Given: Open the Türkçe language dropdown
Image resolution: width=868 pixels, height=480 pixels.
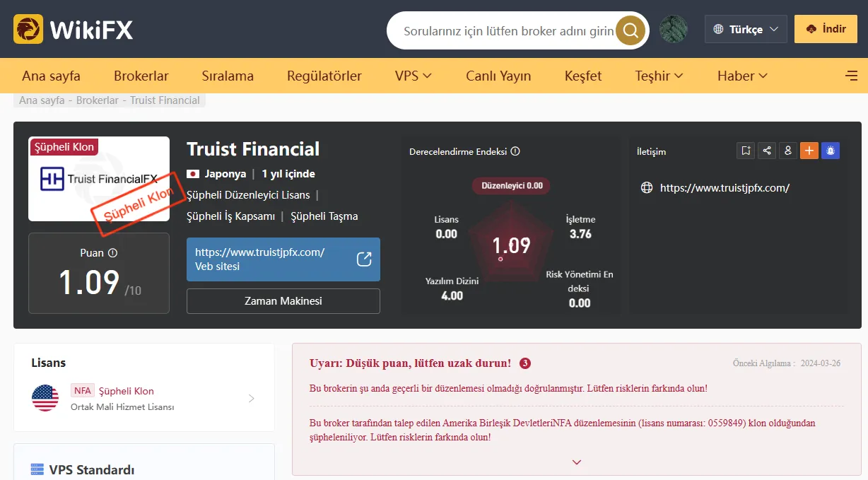Looking at the screenshot, I should coord(746,30).
